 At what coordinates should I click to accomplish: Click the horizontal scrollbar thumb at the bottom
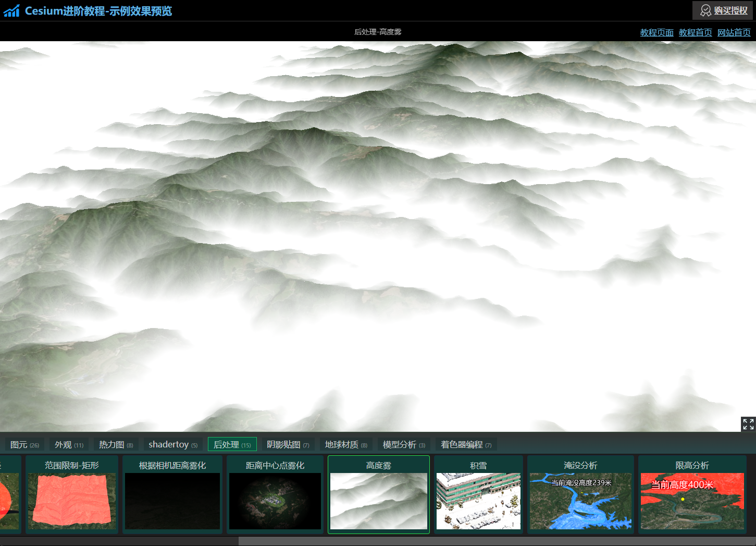(497, 541)
